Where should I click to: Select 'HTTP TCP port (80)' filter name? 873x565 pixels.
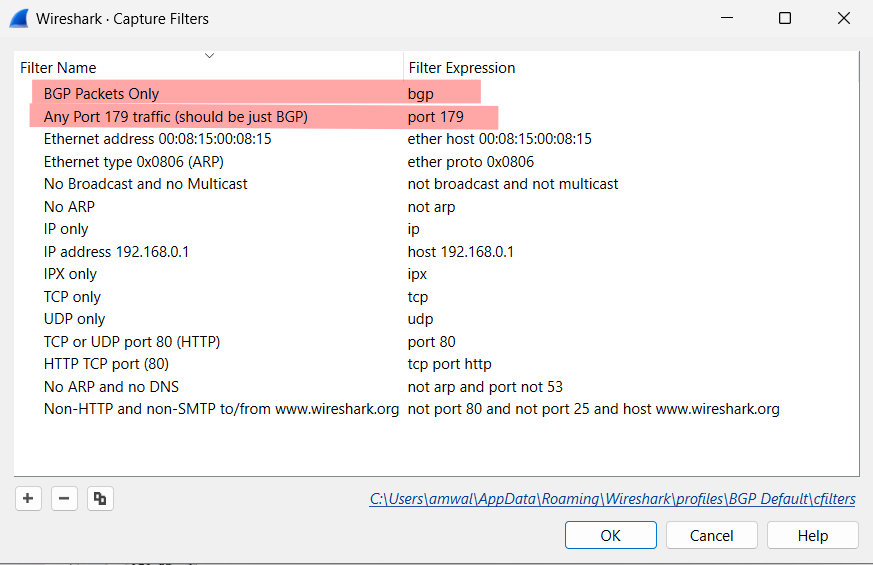tap(106, 364)
